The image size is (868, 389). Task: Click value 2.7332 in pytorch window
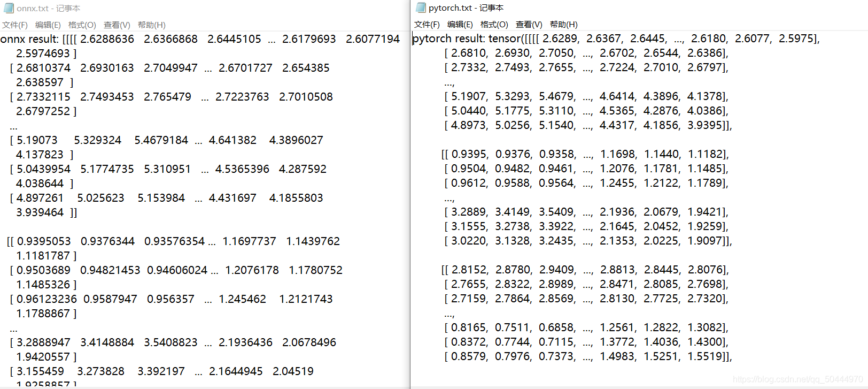(x=469, y=67)
